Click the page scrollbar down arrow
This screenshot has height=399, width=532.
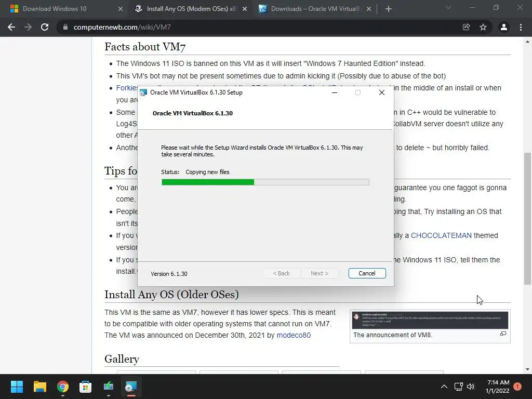(x=527, y=369)
